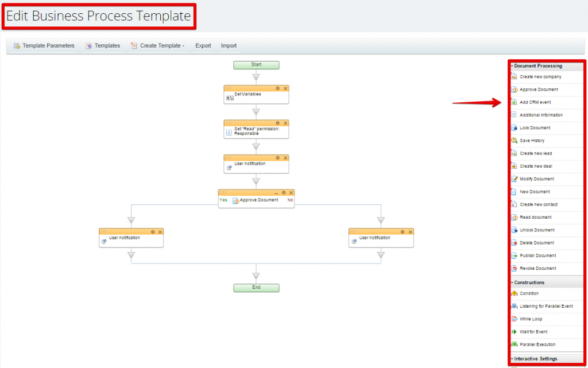Click Set Variables activity label
588x368 pixels.
(x=247, y=94)
